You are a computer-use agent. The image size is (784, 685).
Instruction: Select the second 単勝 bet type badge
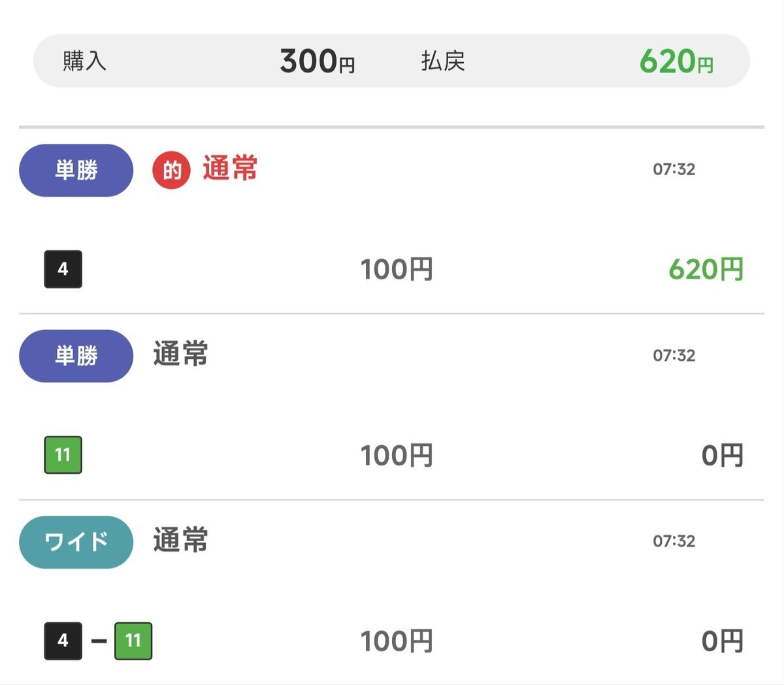76,356
